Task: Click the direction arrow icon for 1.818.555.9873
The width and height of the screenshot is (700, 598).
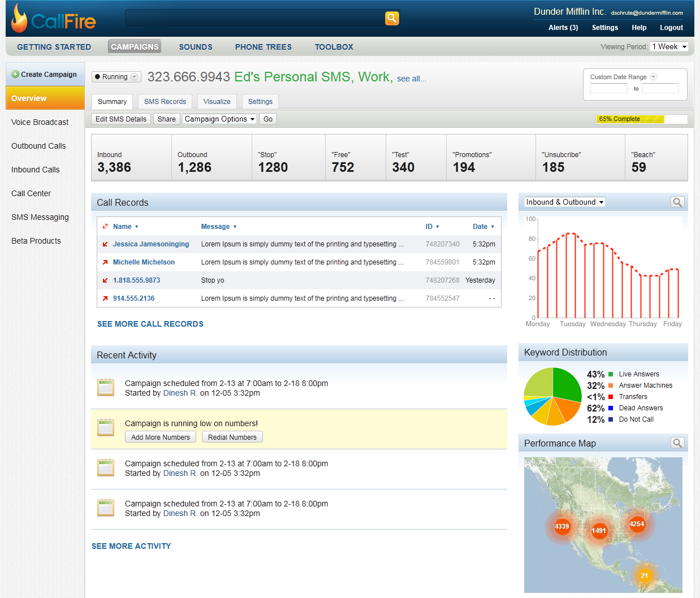Action: pos(105,280)
